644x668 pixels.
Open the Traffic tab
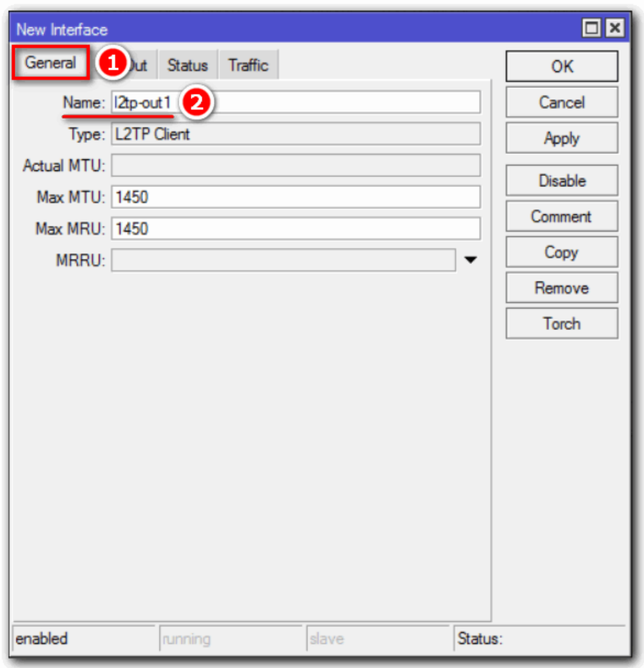tap(248, 65)
